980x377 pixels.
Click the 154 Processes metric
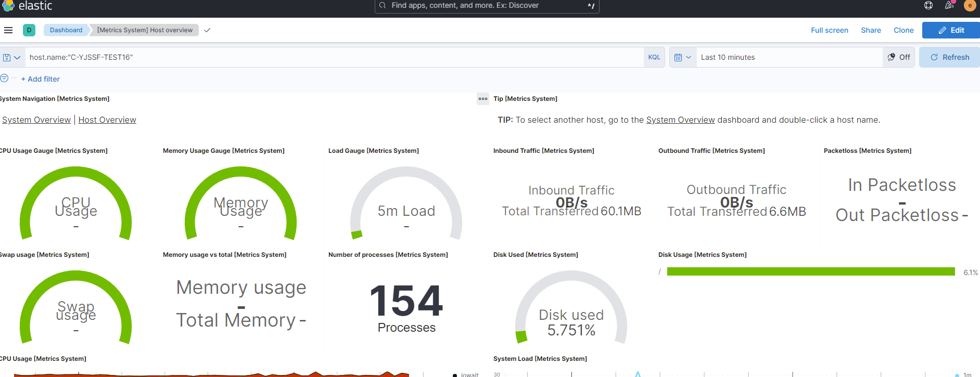click(x=406, y=308)
